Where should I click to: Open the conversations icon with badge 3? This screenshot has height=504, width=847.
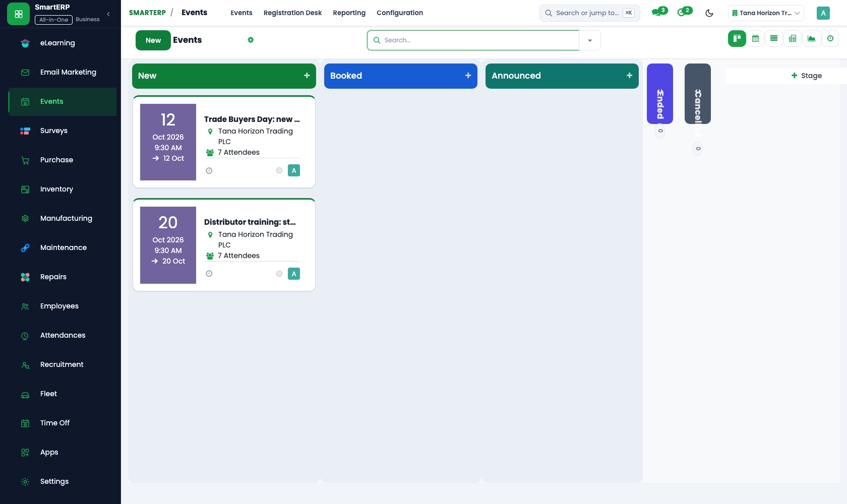(659, 12)
